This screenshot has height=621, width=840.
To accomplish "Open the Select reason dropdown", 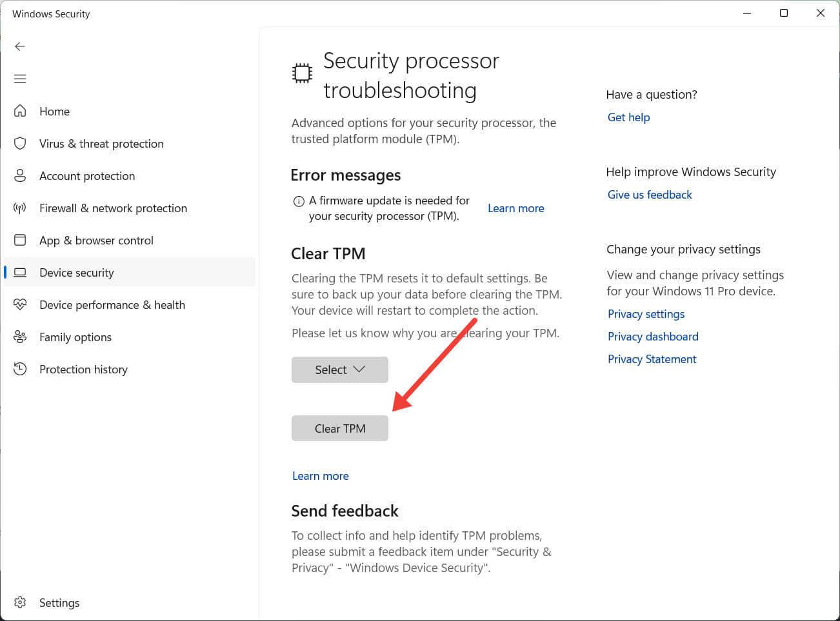I will [340, 370].
